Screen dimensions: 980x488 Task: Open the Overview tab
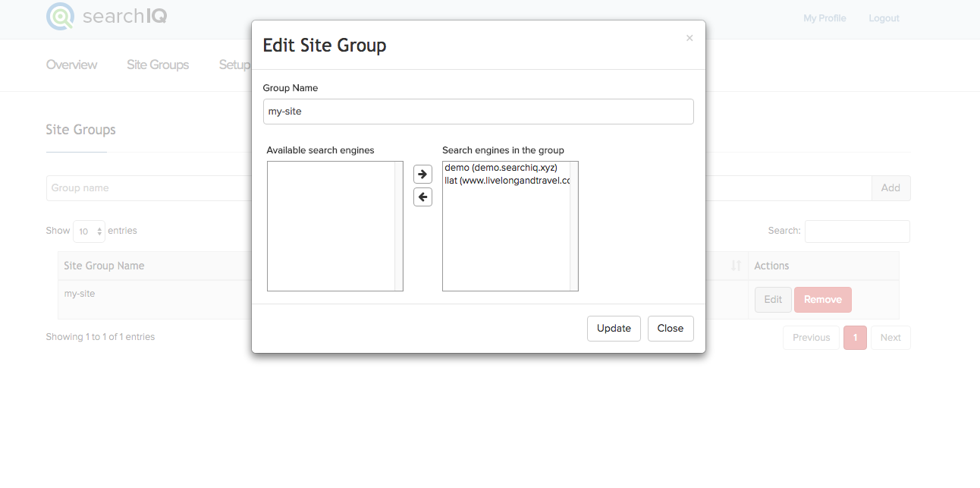coord(71,65)
